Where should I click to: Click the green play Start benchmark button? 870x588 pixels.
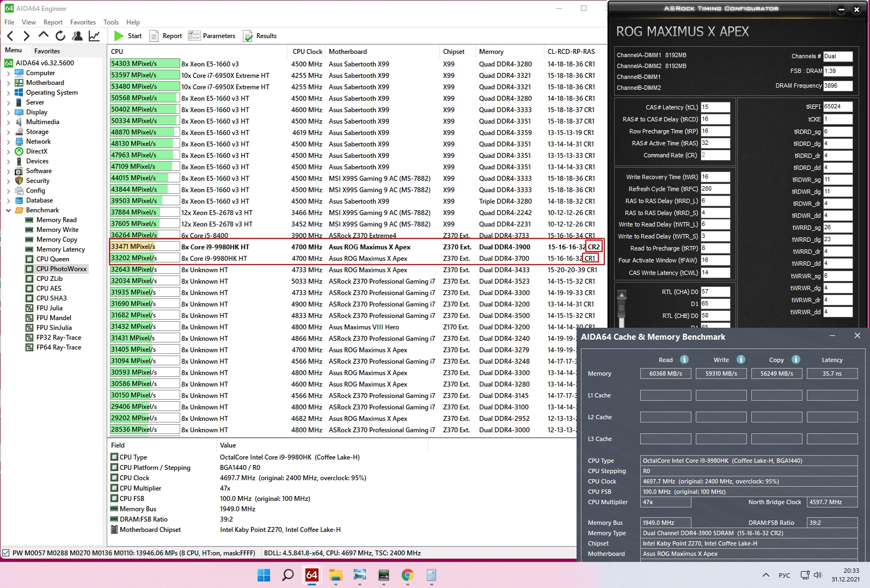[x=128, y=36]
